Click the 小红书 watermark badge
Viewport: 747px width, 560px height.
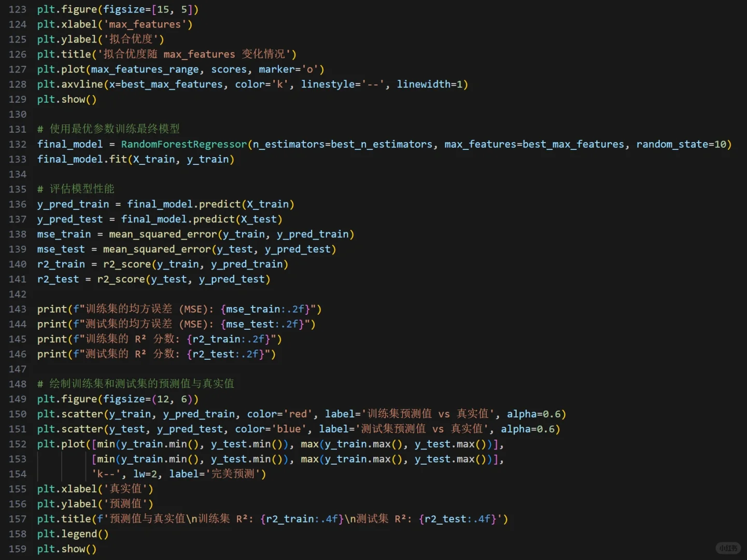point(728,548)
